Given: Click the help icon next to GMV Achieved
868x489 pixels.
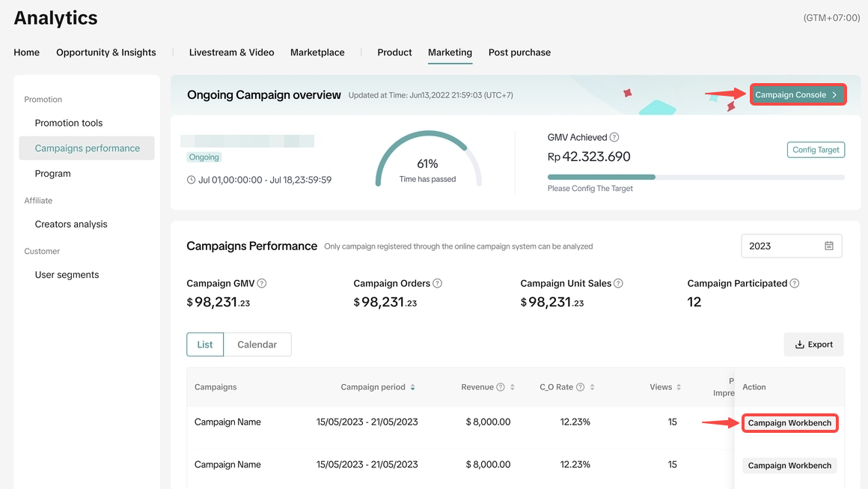Looking at the screenshot, I should click(x=614, y=138).
